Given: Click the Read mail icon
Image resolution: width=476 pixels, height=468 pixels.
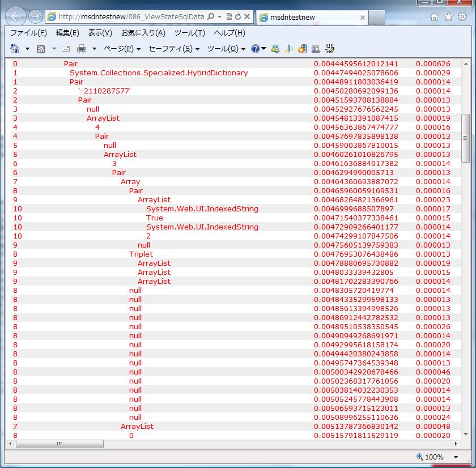Looking at the screenshot, I should click(x=66, y=49).
